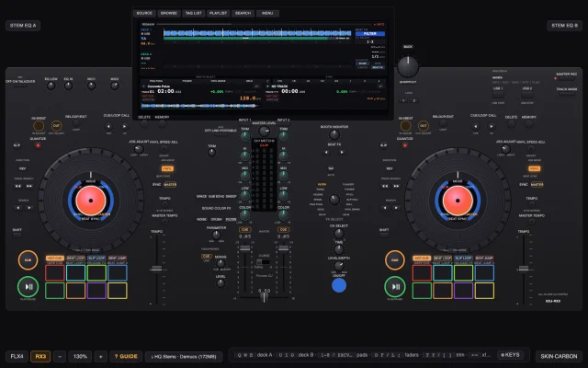Start playback with deck A play/pause button
Screen dimensions: 588x368
tap(28, 287)
